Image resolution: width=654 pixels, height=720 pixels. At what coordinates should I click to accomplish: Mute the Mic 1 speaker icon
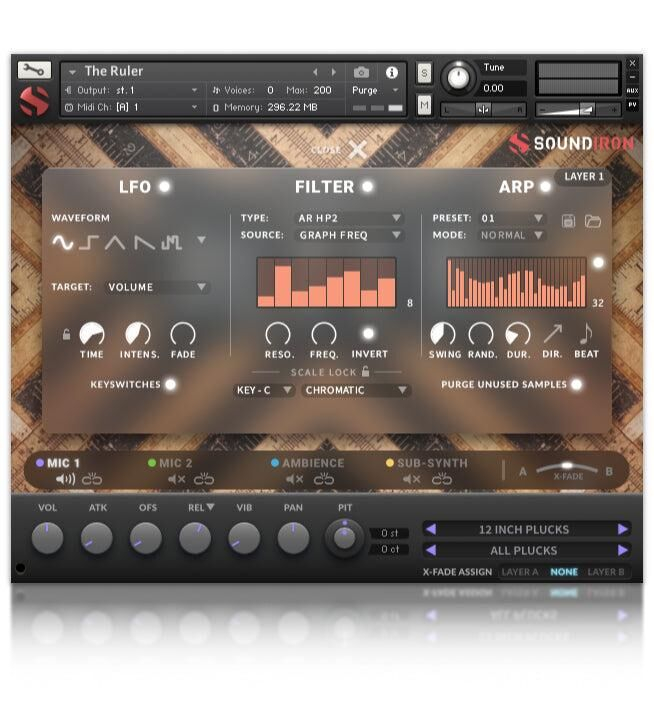66,479
